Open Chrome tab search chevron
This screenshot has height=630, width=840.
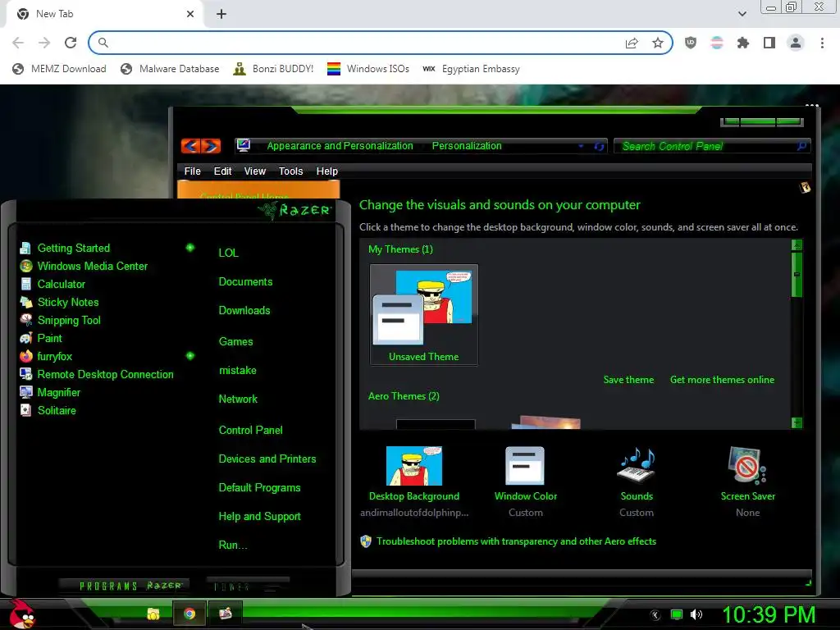742,14
